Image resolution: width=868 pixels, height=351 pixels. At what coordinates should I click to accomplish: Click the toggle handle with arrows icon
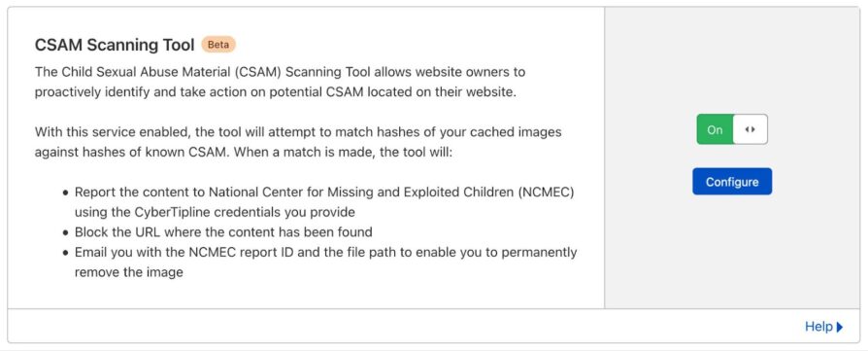(x=751, y=129)
